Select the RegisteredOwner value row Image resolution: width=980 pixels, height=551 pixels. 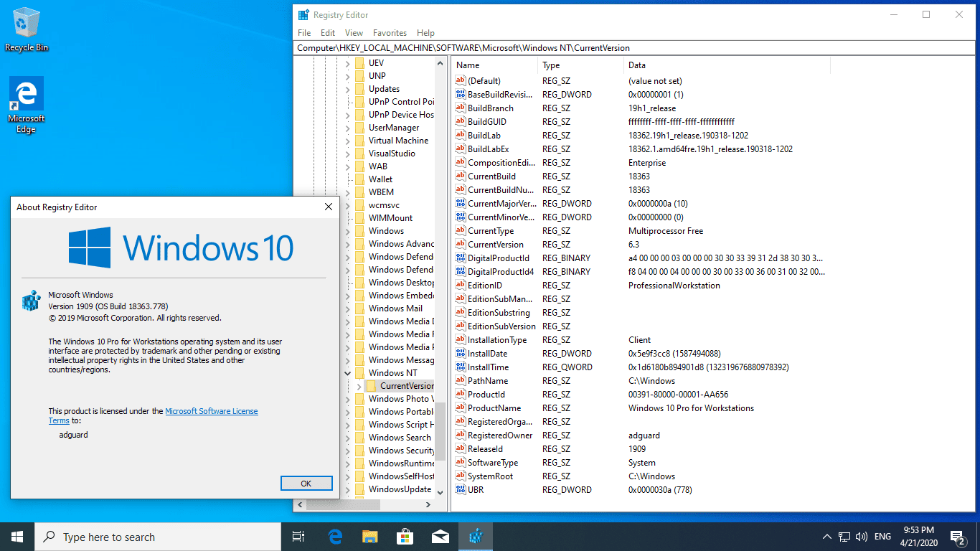640,435
